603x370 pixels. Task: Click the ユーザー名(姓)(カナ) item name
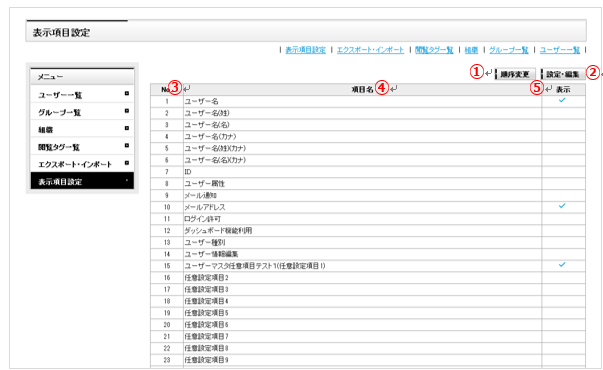point(215,148)
